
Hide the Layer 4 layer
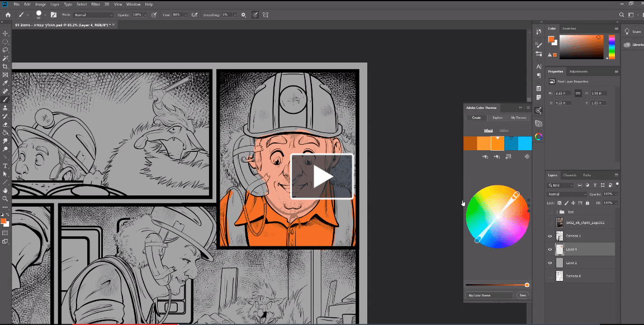[x=550, y=249]
